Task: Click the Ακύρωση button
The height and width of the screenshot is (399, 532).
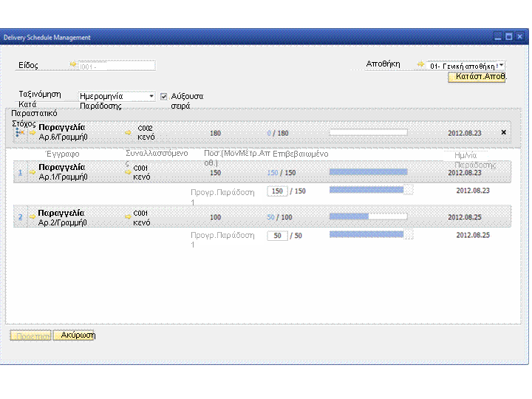Action: [x=74, y=335]
